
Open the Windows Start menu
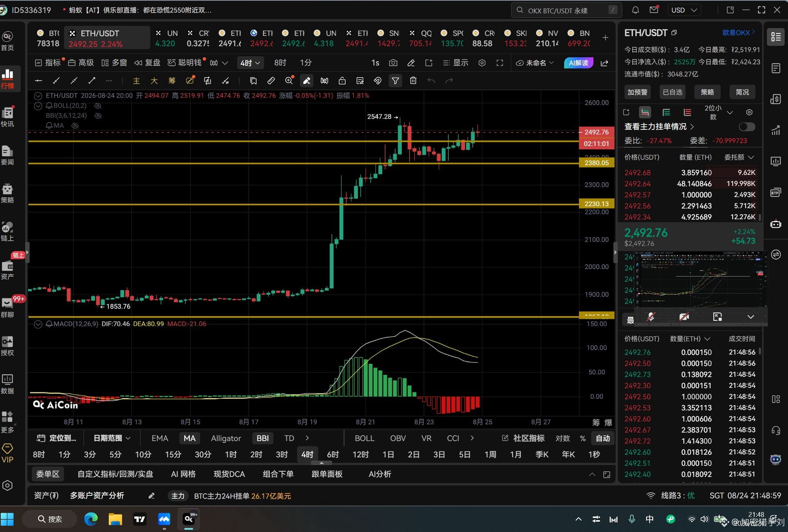pos(7,519)
